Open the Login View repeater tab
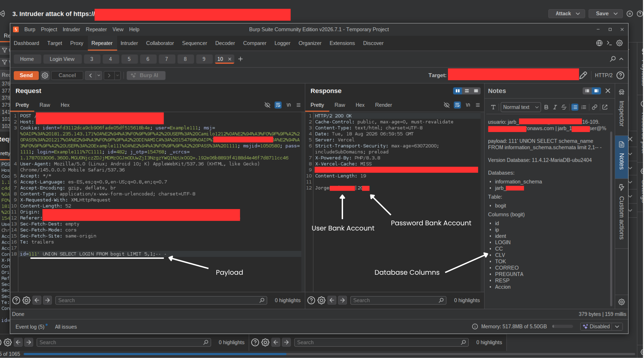 [x=62, y=59]
